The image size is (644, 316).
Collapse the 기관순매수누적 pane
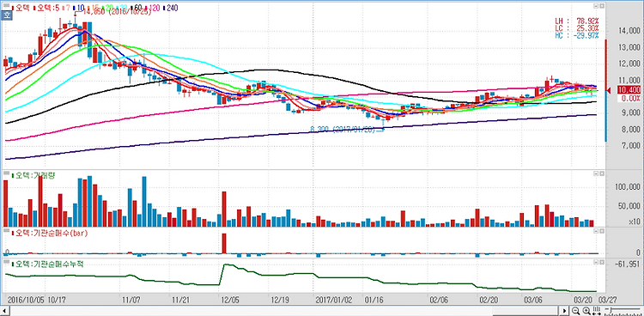point(596,262)
